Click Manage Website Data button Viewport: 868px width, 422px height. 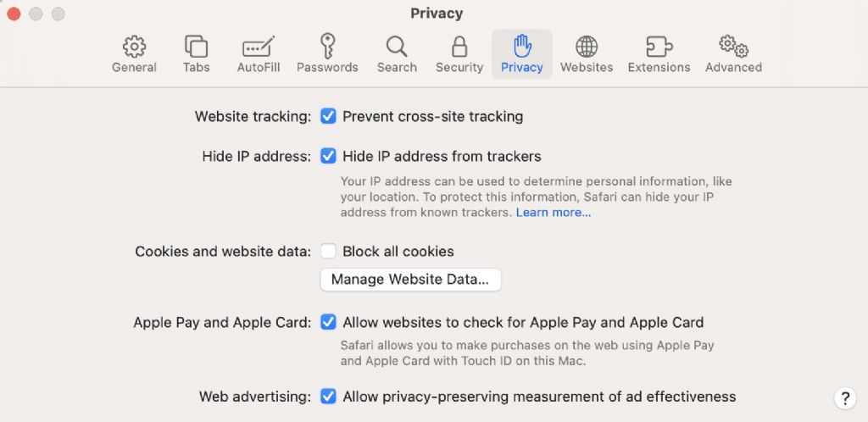[x=410, y=280]
